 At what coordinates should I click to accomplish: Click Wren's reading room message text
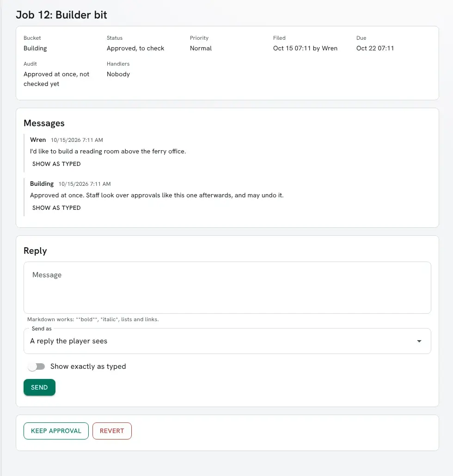(108, 151)
